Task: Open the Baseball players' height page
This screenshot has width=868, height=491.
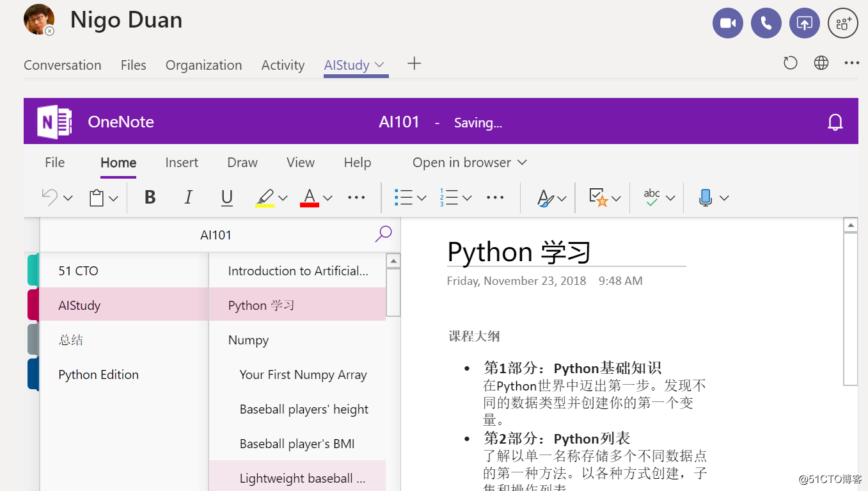Action: point(297,409)
